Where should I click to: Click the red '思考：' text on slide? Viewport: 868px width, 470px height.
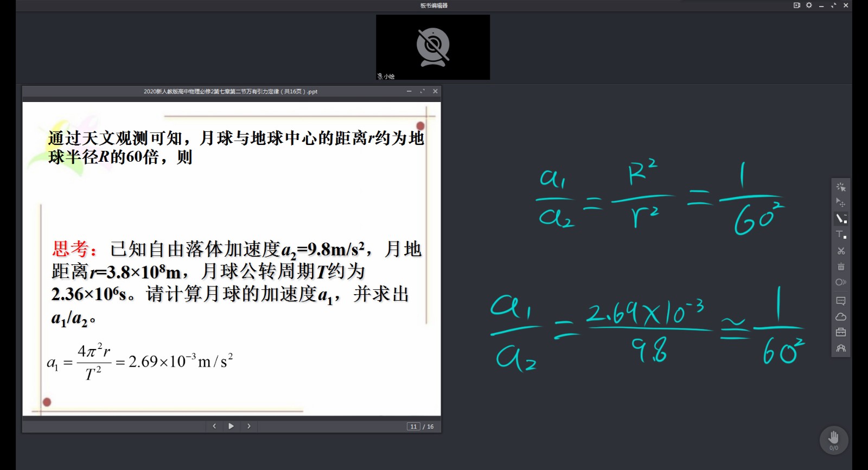coord(75,249)
